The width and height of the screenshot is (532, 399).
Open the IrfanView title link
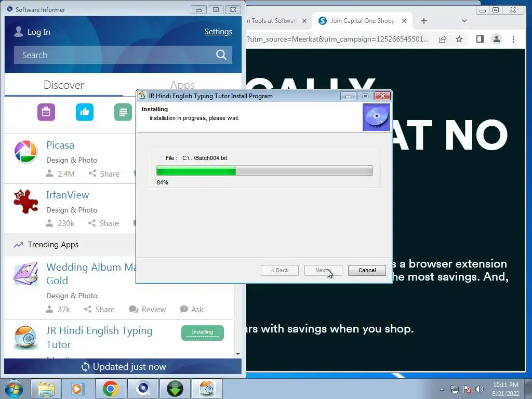tap(68, 195)
